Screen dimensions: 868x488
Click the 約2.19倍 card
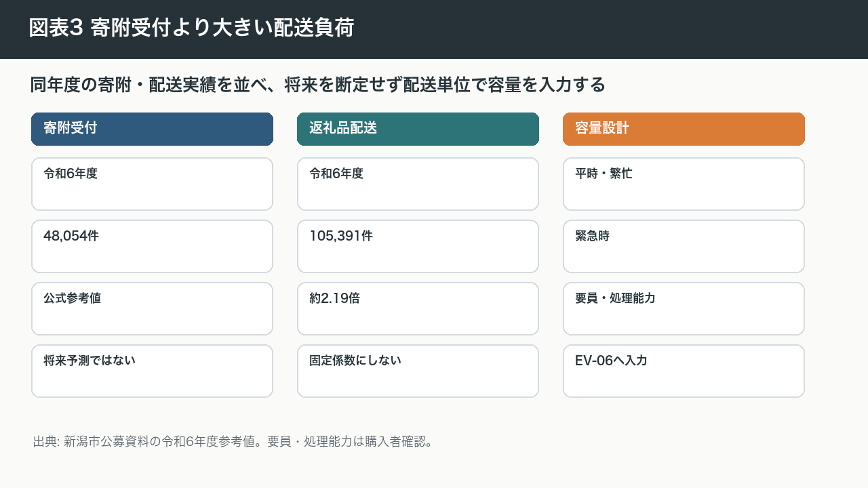pyautogui.click(x=418, y=309)
